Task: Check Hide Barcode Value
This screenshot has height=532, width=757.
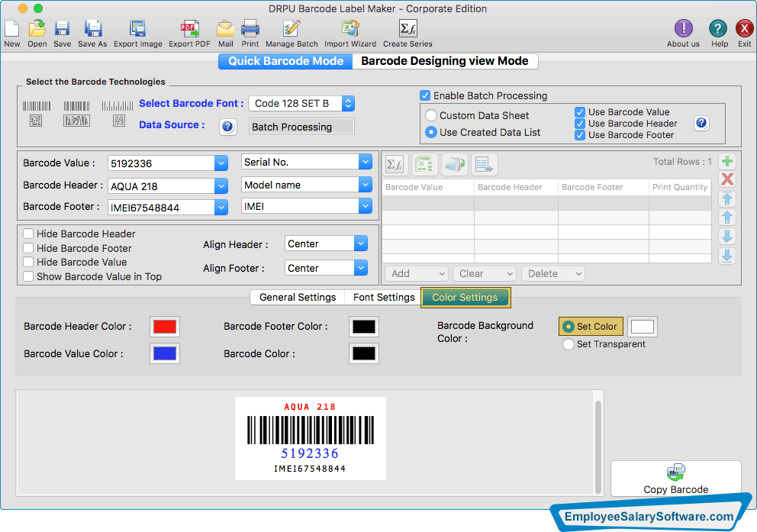Action: click(28, 262)
